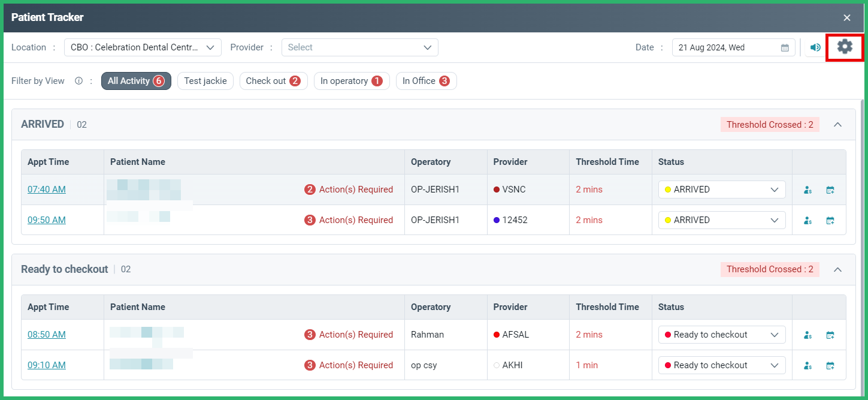Click the patient details icon on the 07:40 AM row
This screenshot has height=400, width=868.
click(807, 189)
